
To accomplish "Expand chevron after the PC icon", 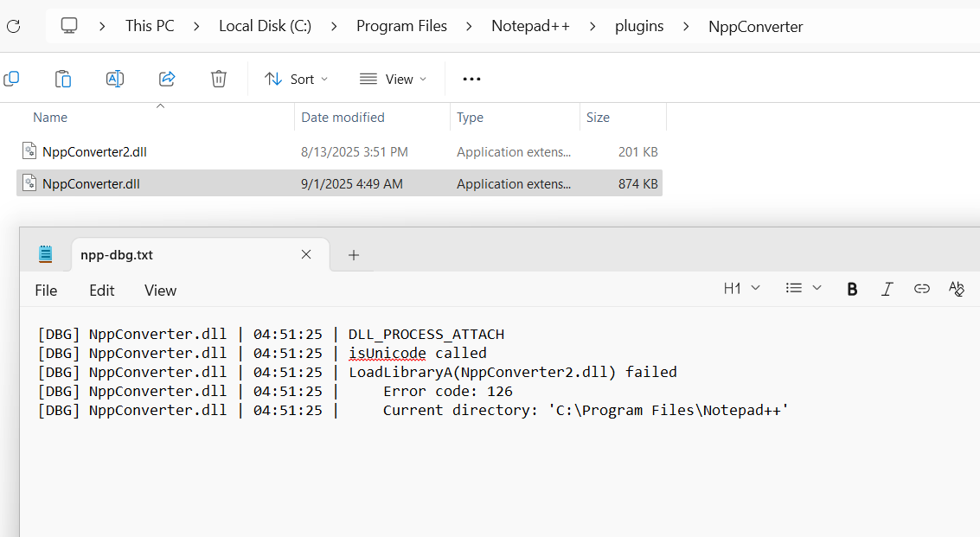I will pos(102,26).
